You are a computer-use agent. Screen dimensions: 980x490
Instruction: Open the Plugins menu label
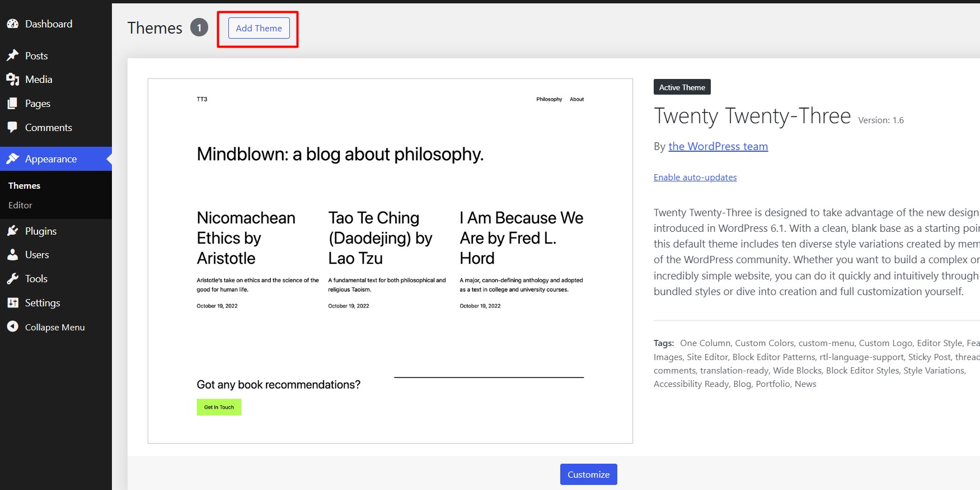(x=41, y=231)
